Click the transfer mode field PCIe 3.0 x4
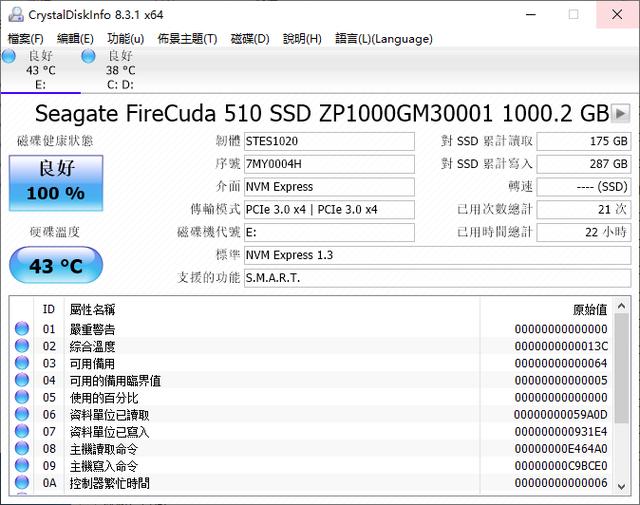 [329, 210]
